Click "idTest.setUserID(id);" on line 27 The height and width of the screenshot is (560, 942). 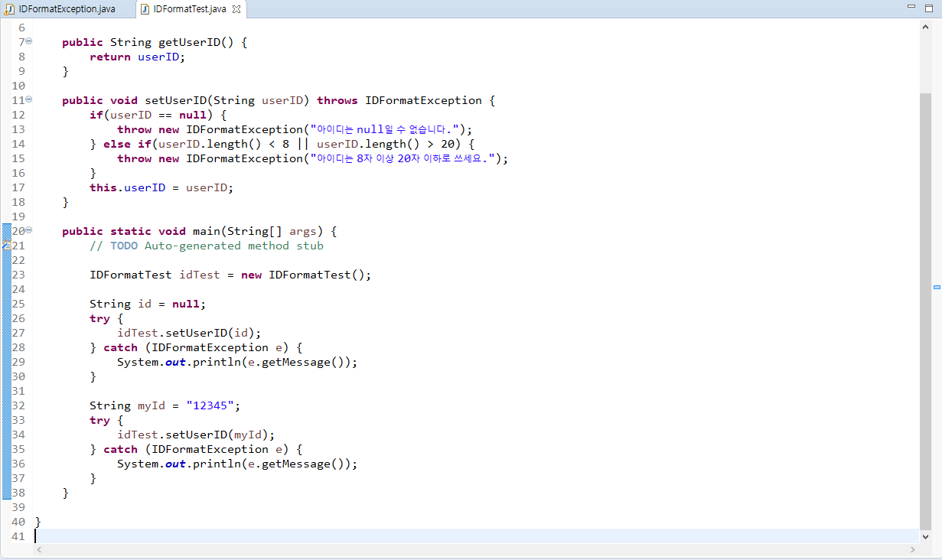tap(189, 333)
